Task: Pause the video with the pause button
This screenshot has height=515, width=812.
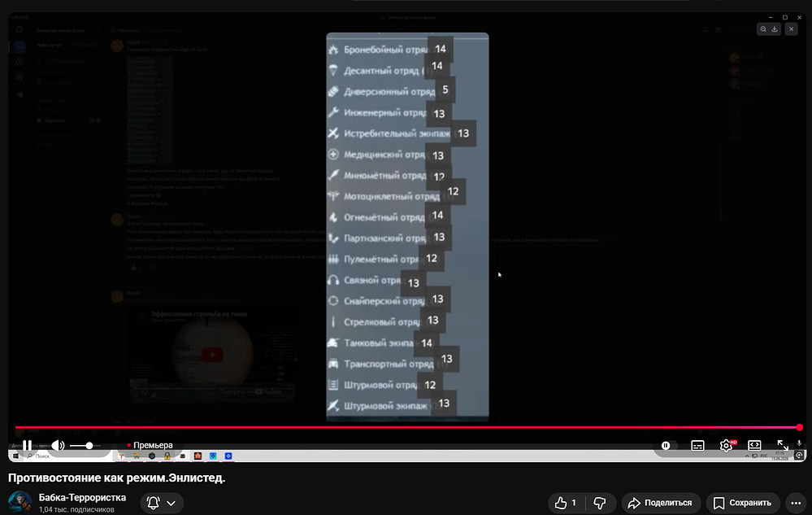Action: 27,446
